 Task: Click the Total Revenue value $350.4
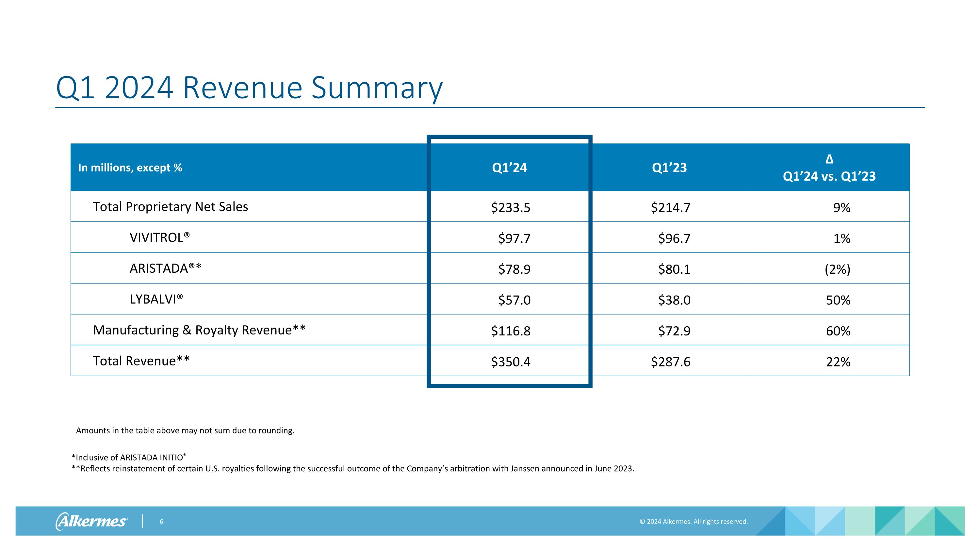click(x=510, y=362)
